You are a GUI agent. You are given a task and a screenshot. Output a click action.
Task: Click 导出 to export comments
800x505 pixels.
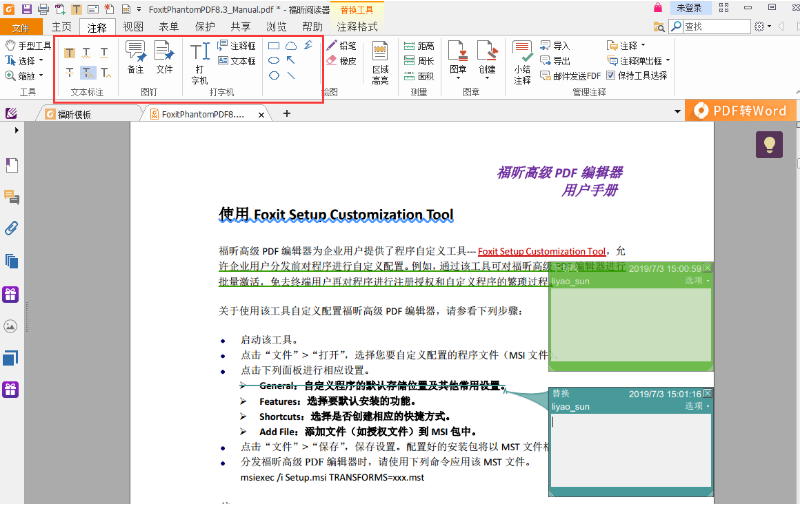pos(555,61)
